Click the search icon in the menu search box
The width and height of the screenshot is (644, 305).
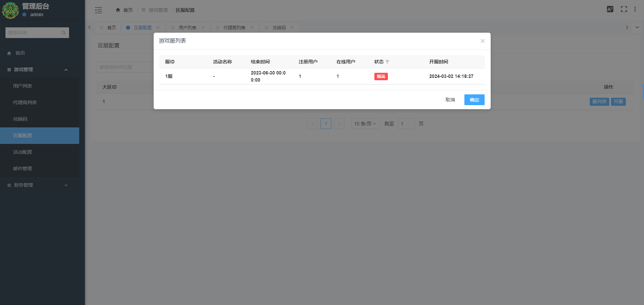(x=63, y=32)
